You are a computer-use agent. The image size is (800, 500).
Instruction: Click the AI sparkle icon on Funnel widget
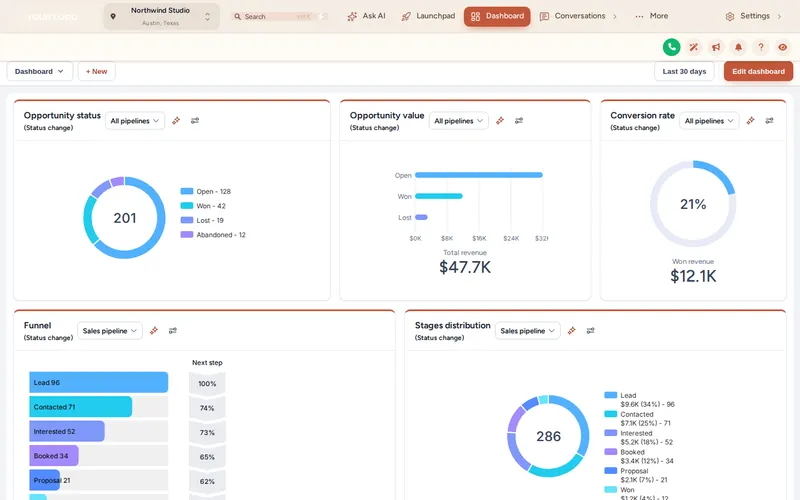(154, 331)
